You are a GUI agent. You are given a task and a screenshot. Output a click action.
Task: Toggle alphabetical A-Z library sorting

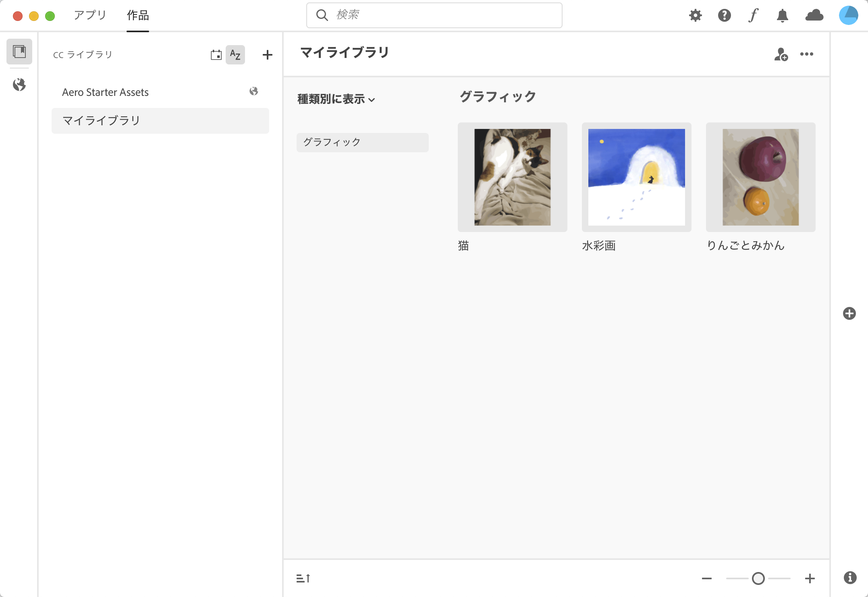pyautogui.click(x=235, y=55)
